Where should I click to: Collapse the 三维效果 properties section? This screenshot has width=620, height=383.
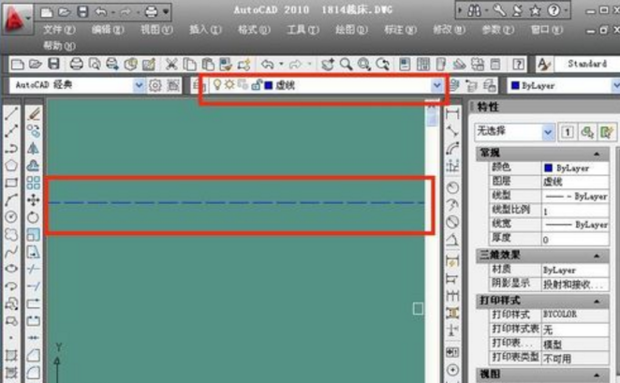tap(597, 256)
